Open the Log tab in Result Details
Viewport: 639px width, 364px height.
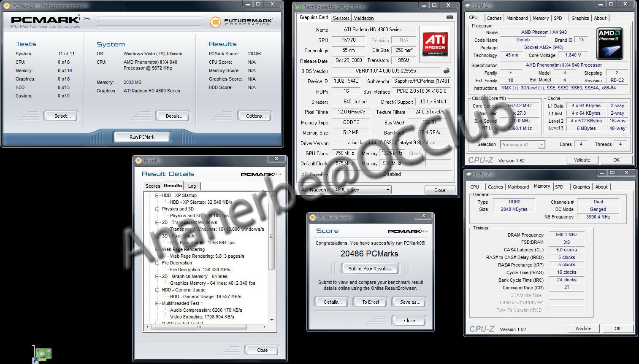pos(192,186)
